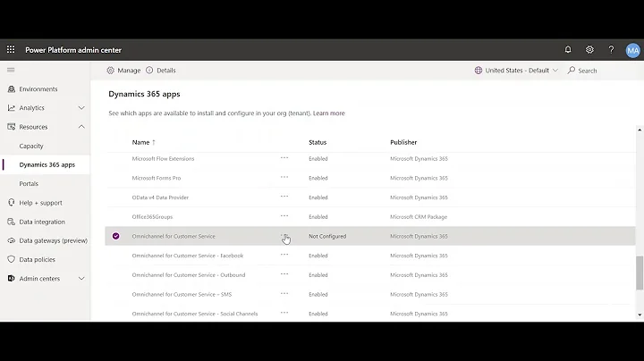
Task: Expand the Admin centers chevron
Action: click(81, 279)
